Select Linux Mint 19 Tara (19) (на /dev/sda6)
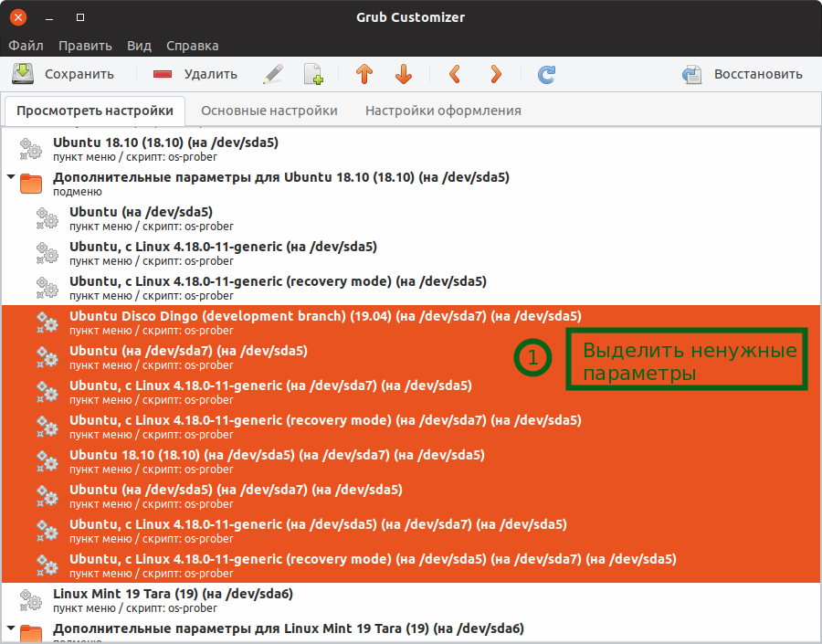Viewport: 822px width, 644px height. pyautogui.click(x=411, y=600)
